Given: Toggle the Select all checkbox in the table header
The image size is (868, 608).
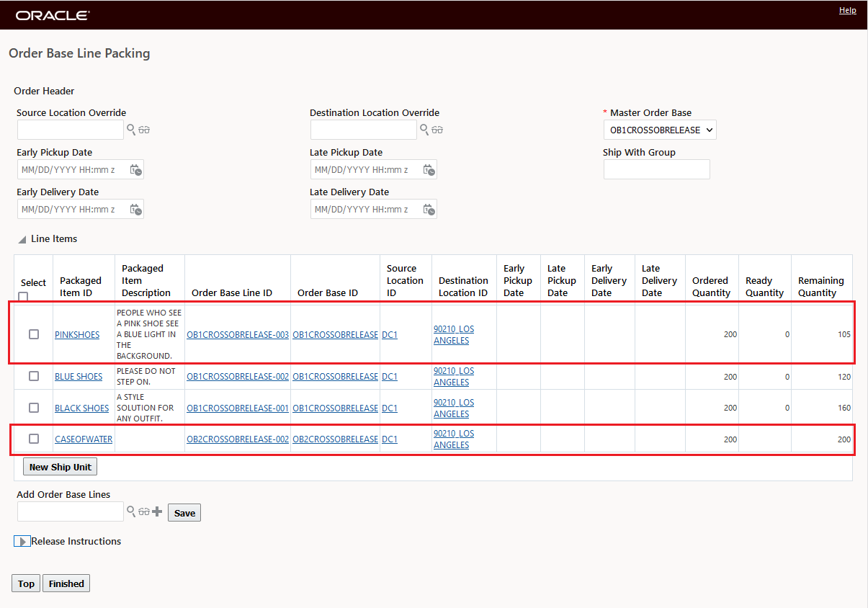Looking at the screenshot, I should (x=23, y=296).
